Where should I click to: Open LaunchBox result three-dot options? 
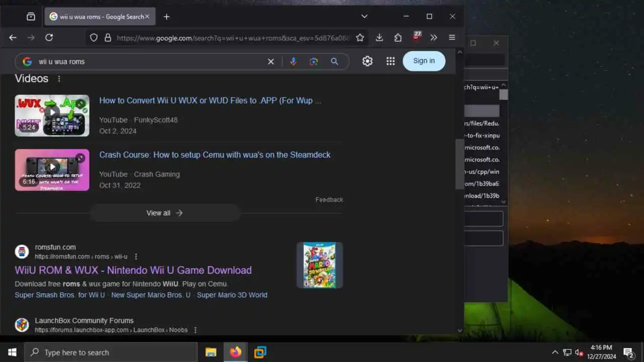tap(196, 330)
